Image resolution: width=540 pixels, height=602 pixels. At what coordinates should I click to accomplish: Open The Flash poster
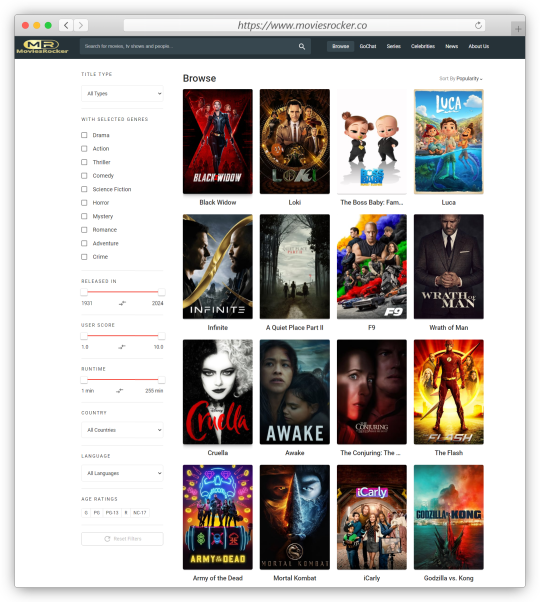(x=449, y=392)
